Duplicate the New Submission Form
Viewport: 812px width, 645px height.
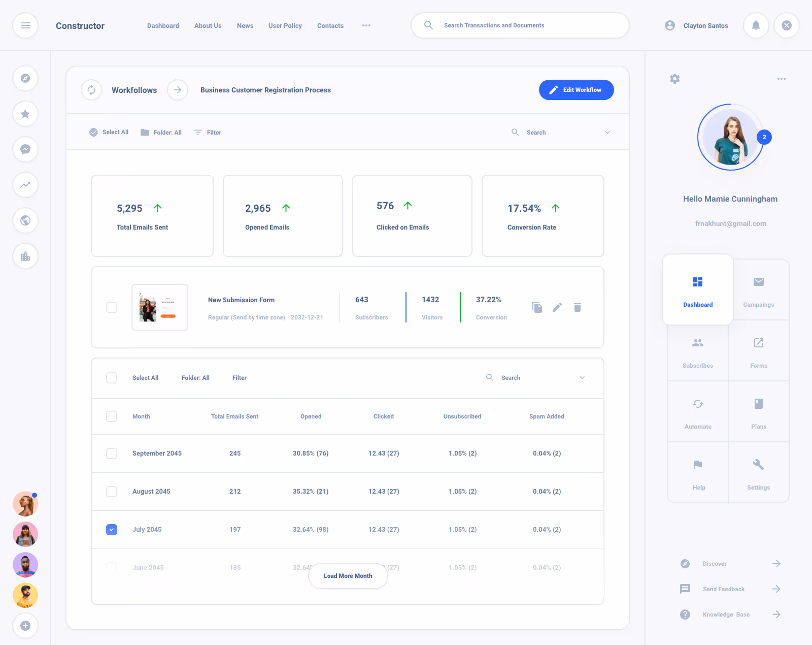pos(537,307)
